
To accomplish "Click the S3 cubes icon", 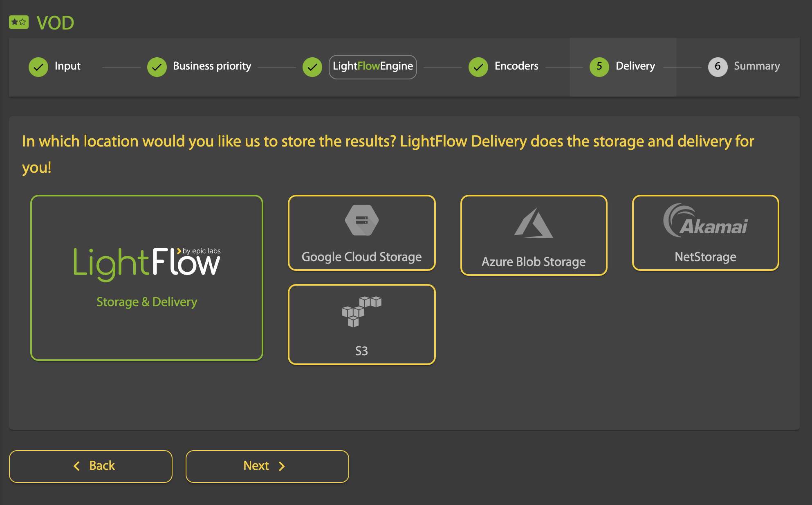I will pyautogui.click(x=361, y=311).
